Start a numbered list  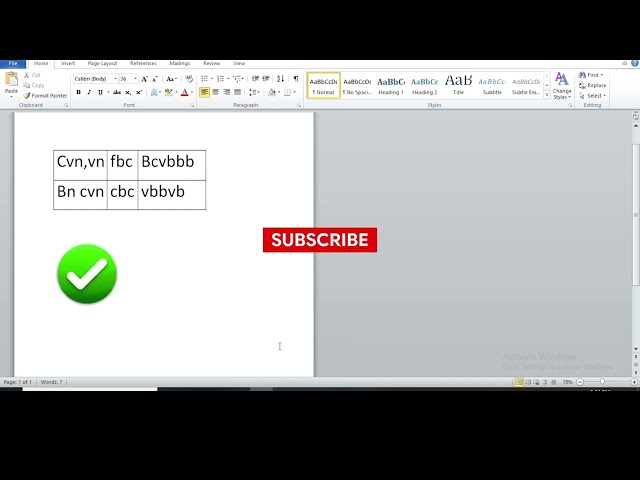pos(220,79)
